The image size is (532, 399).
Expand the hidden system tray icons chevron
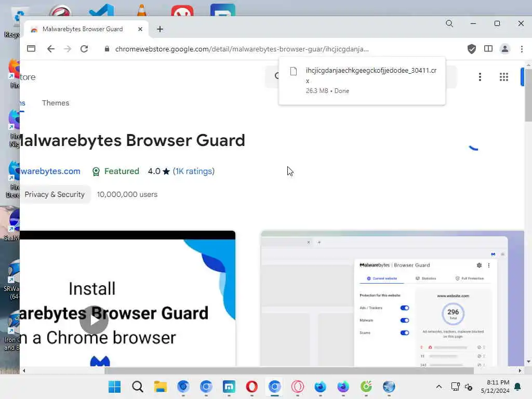click(438, 387)
